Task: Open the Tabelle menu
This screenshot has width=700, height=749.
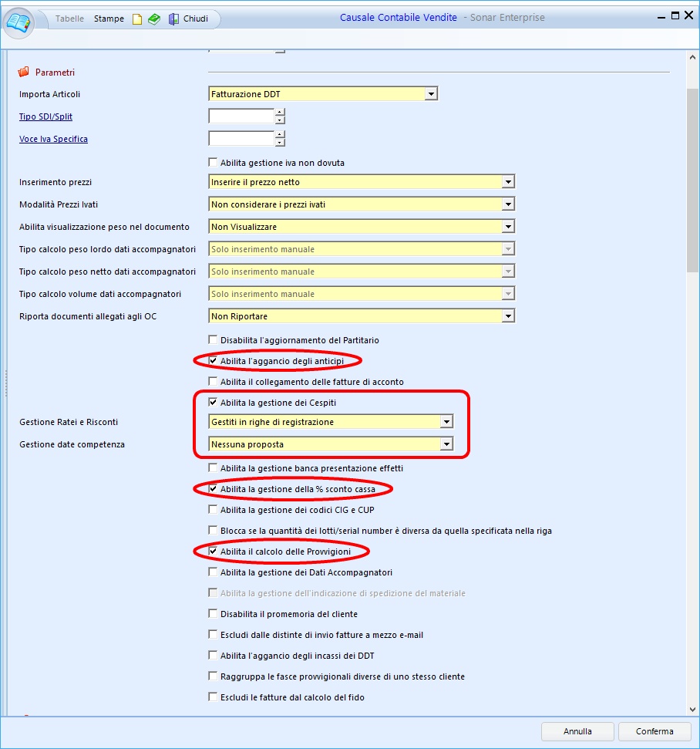Action: [69, 19]
